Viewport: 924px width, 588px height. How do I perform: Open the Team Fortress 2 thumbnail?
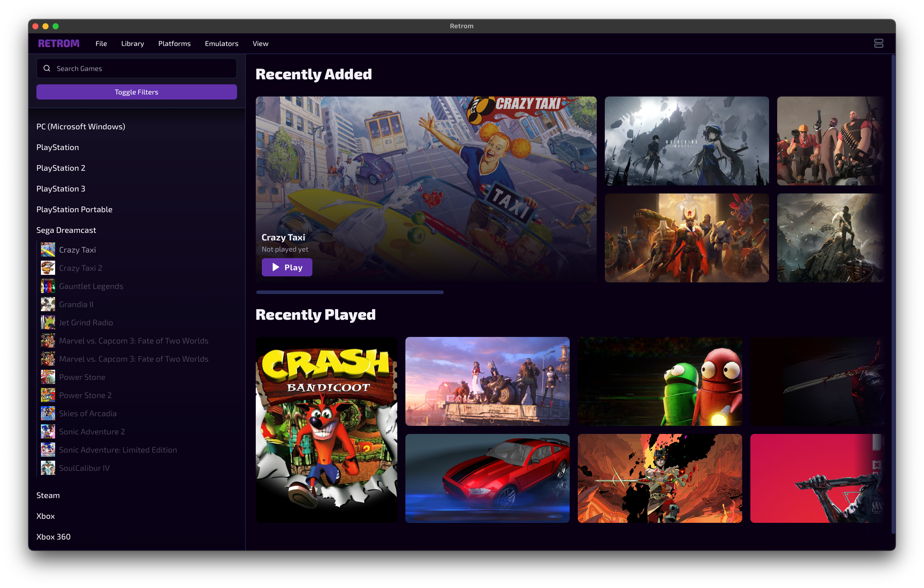click(x=831, y=141)
